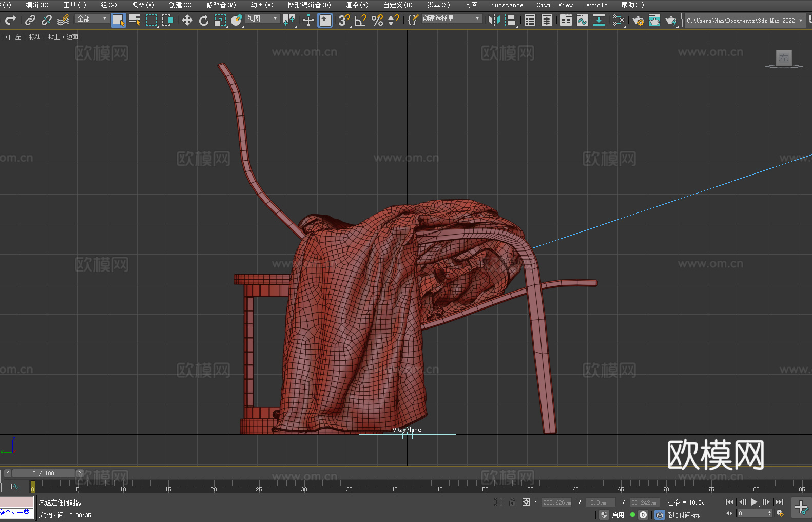Open Rendered Frame Window icon

click(x=654, y=20)
